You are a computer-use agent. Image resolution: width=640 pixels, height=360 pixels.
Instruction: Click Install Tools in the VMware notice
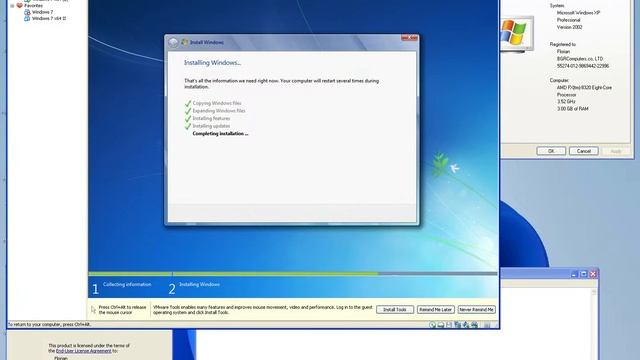395,310
